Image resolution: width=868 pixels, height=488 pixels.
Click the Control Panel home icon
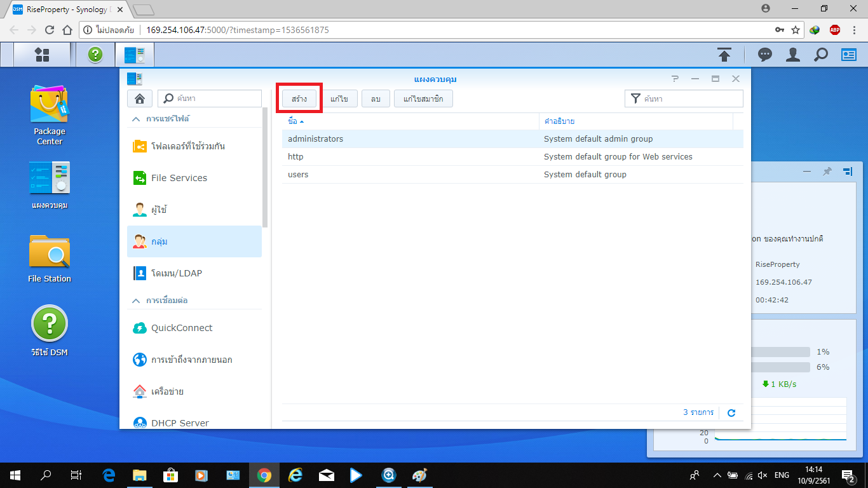[x=139, y=98]
